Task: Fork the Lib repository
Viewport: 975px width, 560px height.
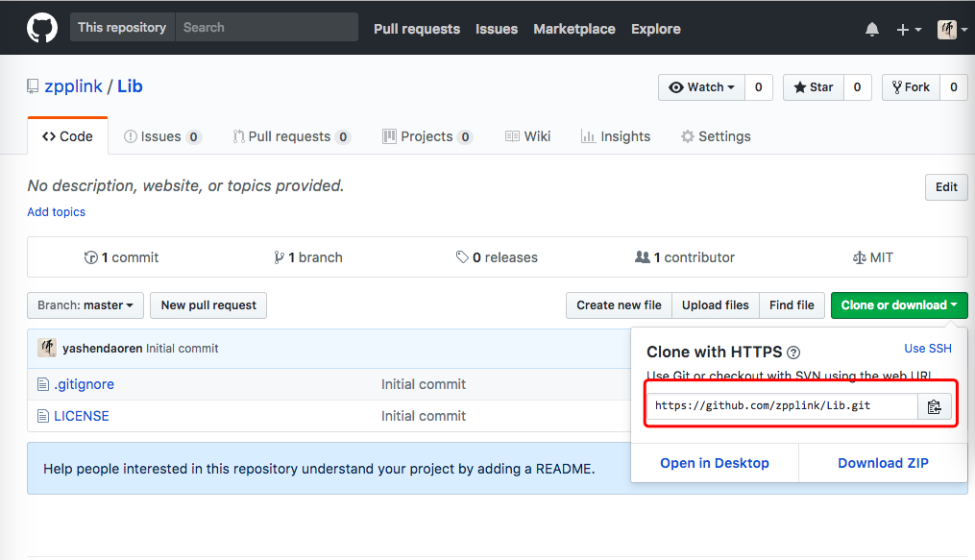Action: pos(911,87)
